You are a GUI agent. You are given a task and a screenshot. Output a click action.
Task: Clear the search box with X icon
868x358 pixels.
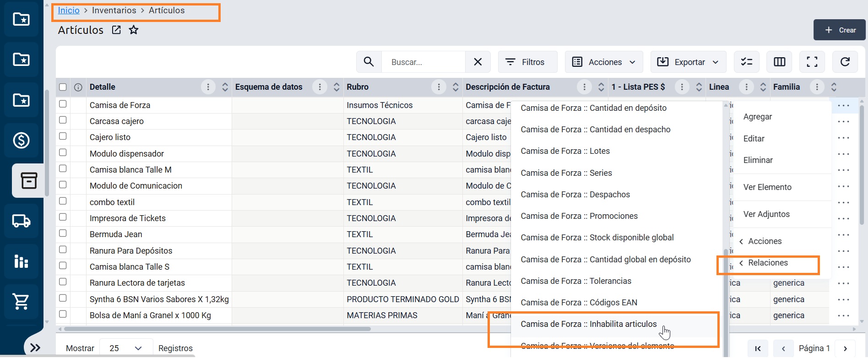[477, 62]
